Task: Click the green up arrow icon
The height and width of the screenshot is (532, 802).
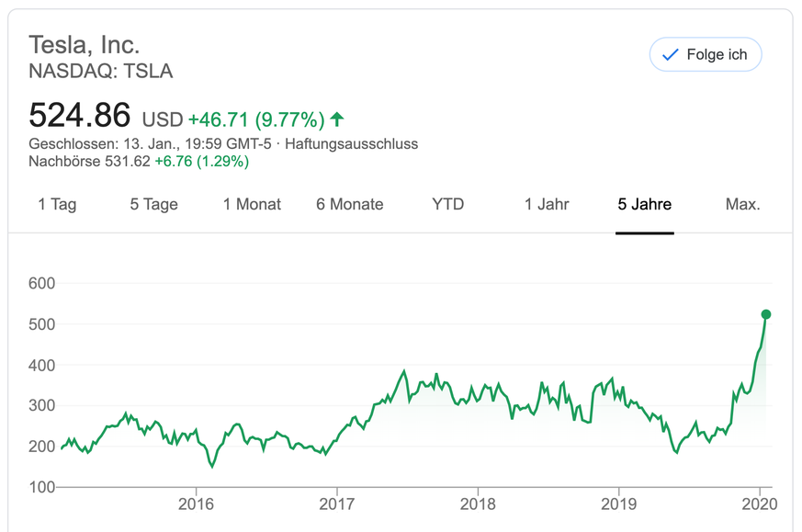Action: click(337, 119)
